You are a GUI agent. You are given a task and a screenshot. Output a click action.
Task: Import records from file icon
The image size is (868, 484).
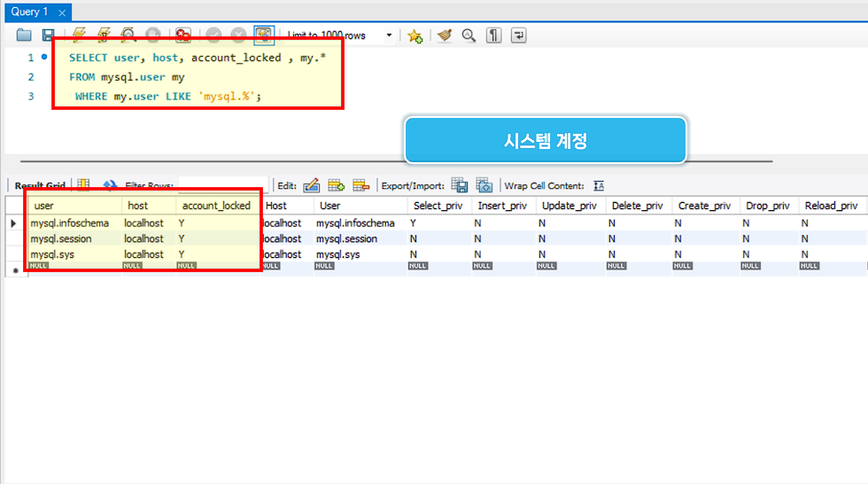click(x=484, y=185)
